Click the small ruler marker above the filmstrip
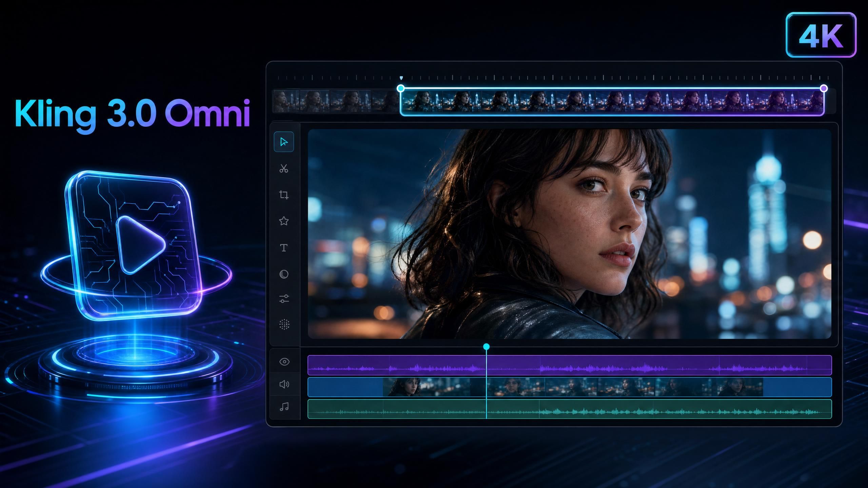Screen dimensions: 868x488 tap(401, 78)
